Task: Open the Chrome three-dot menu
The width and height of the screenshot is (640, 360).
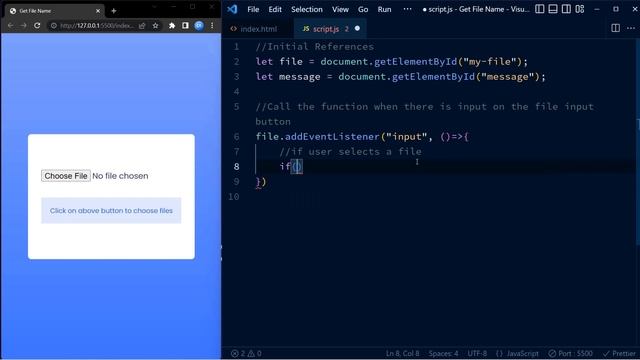Action: coord(212,26)
